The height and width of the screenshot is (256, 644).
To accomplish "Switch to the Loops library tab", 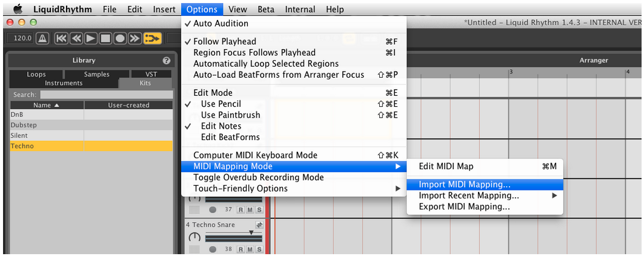I will coord(36,75).
